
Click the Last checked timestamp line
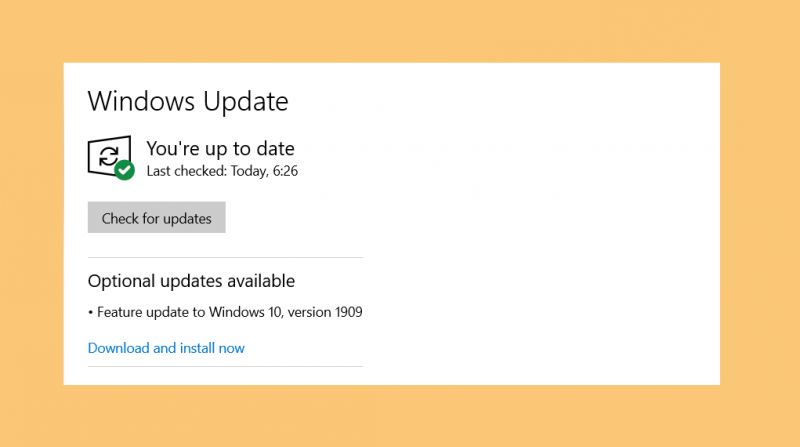[x=222, y=171]
